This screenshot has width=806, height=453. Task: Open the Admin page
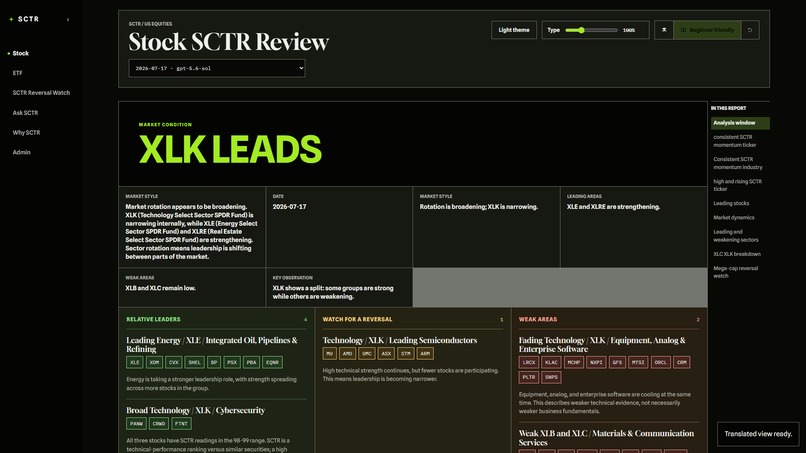[x=22, y=152]
